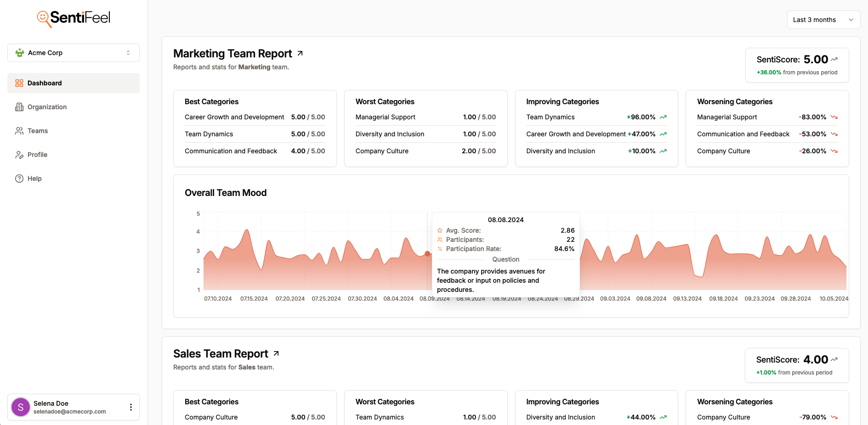This screenshot has height=425, width=868.
Task: Click the Help question-mark icon
Action: pos(19,179)
